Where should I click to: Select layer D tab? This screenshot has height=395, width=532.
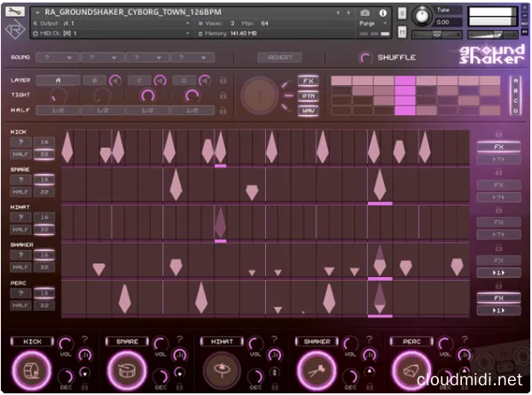[184, 81]
